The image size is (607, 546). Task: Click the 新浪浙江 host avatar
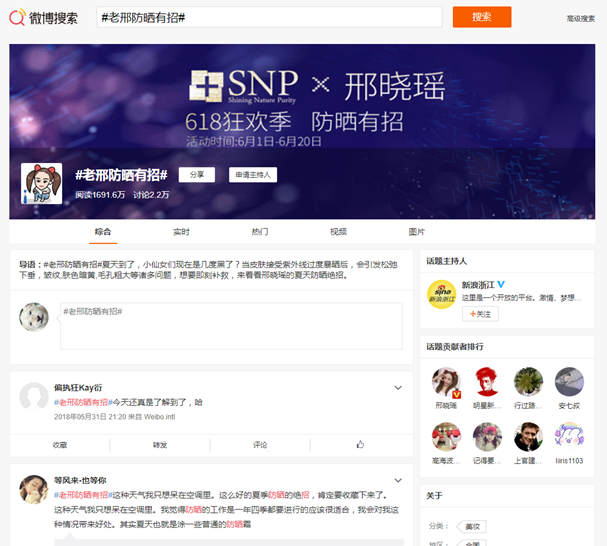point(442,294)
